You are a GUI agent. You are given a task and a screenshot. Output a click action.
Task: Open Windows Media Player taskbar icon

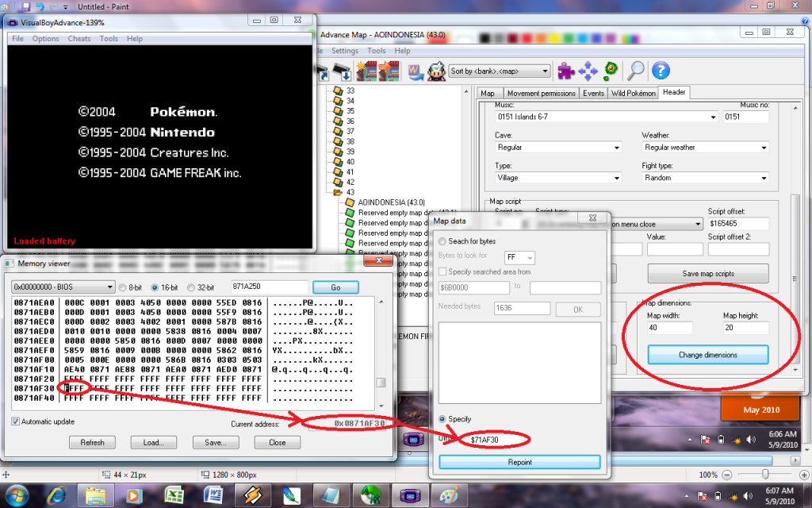(133, 496)
